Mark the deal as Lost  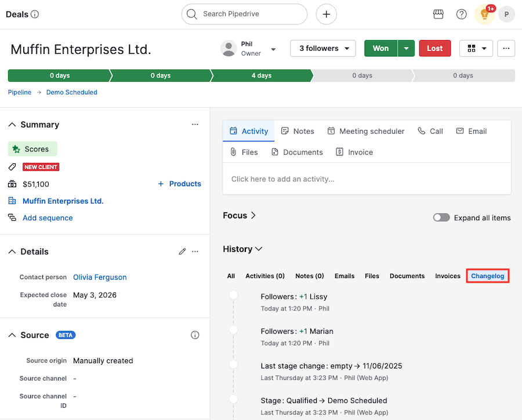point(434,48)
